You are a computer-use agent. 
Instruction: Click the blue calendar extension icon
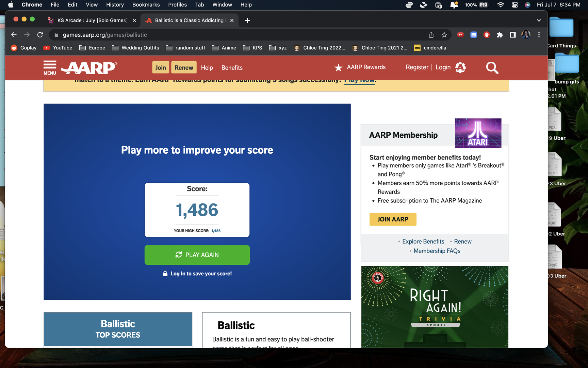pyautogui.click(x=474, y=35)
